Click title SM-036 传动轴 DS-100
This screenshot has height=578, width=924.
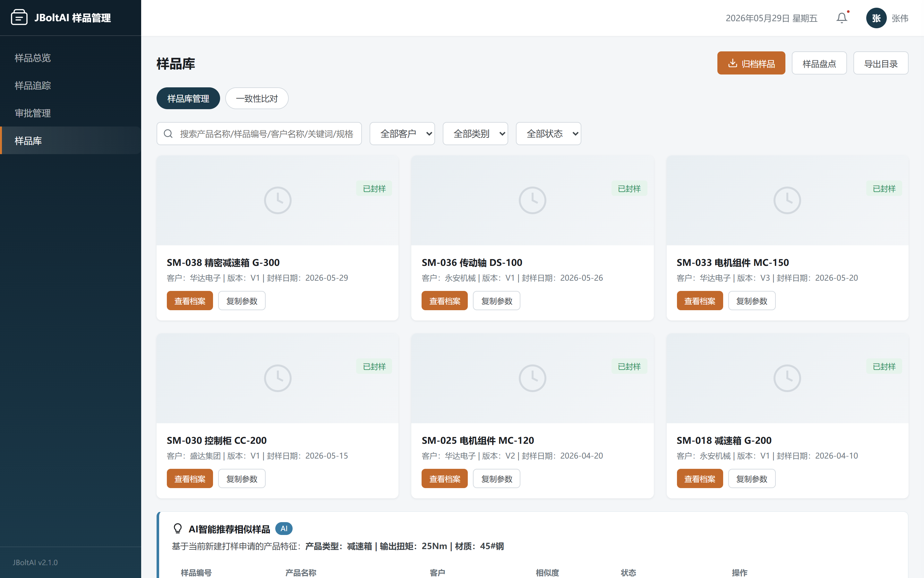tap(472, 263)
